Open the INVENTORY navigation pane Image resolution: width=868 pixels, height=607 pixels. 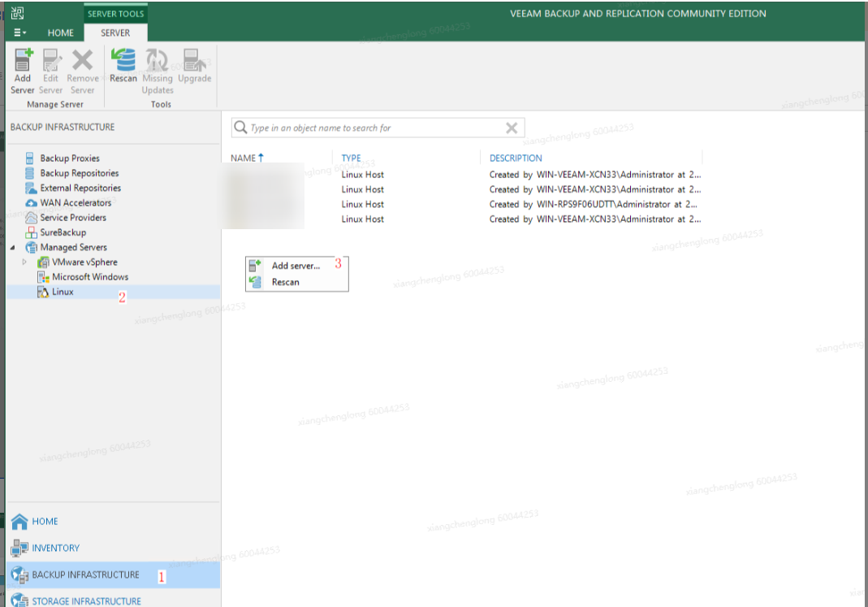[x=55, y=548]
